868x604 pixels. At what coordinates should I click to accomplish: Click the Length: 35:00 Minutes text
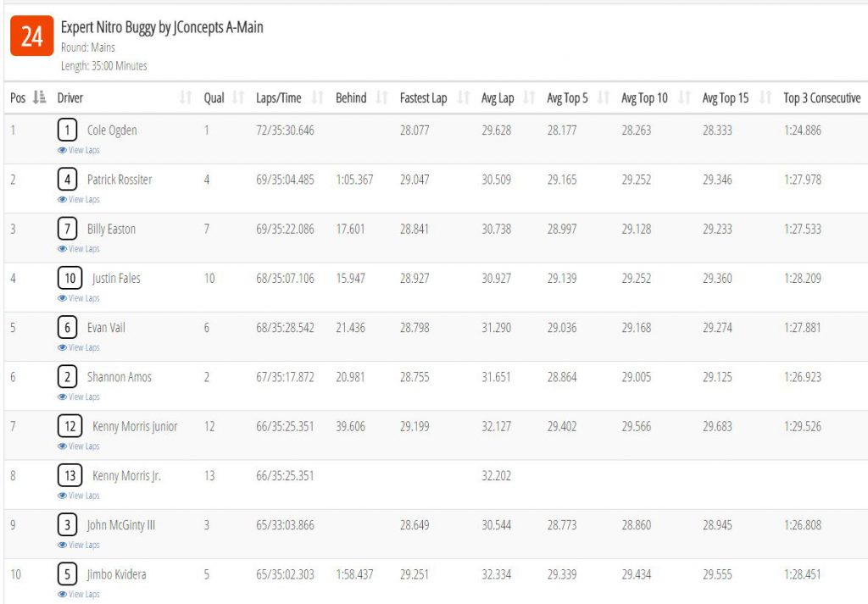point(104,66)
